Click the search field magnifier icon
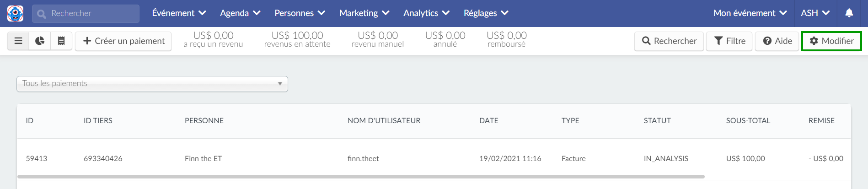The width and height of the screenshot is (868, 189). (42, 14)
